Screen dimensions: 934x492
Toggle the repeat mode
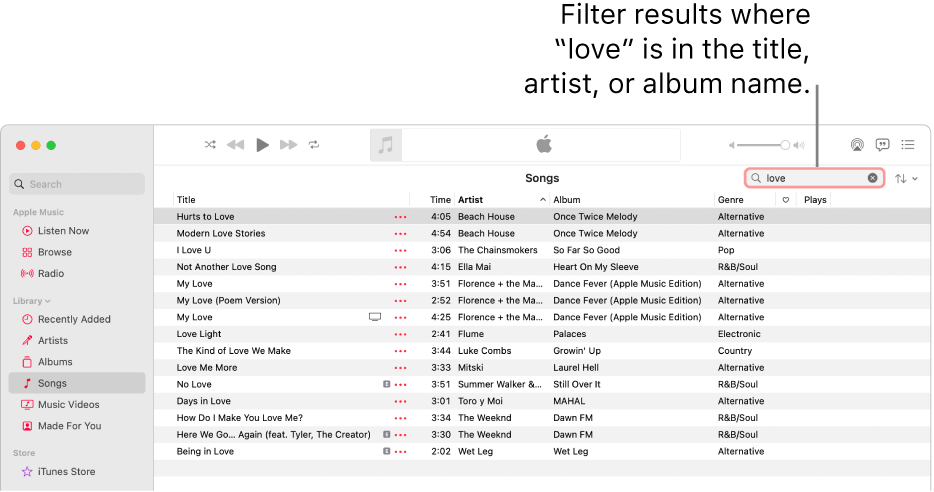point(314,145)
